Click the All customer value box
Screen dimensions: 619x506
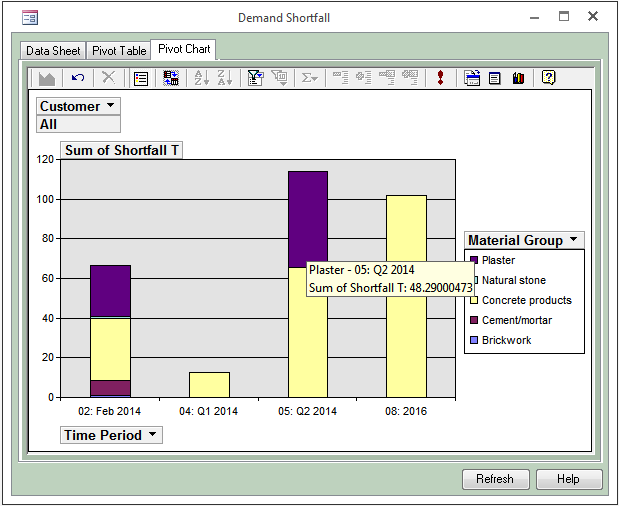(79, 124)
